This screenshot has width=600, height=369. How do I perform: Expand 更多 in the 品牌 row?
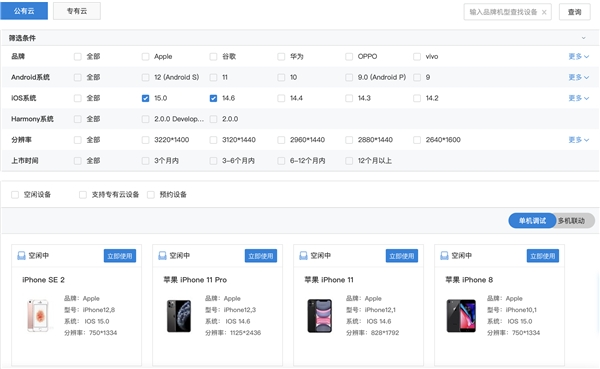click(579, 57)
